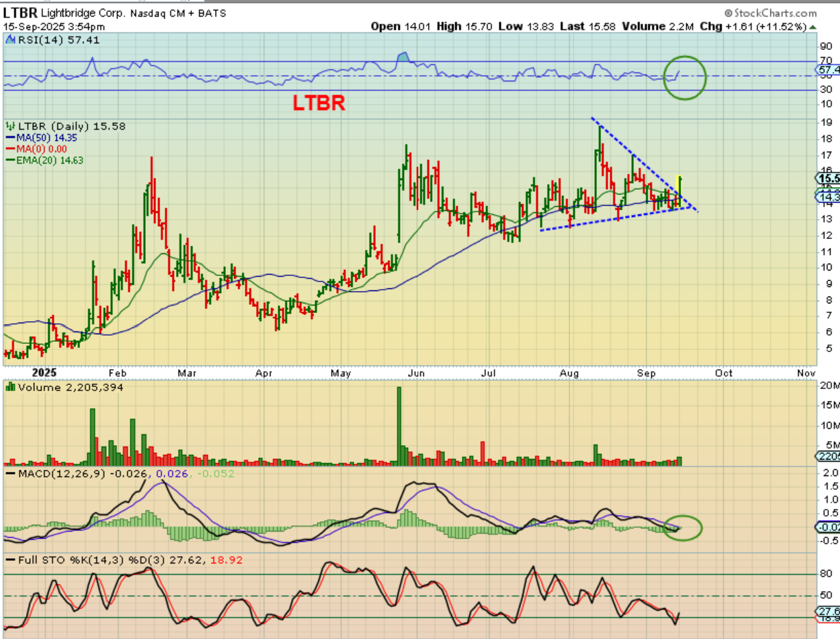Click the 90 level on the RSI axis

pyautogui.click(x=826, y=46)
